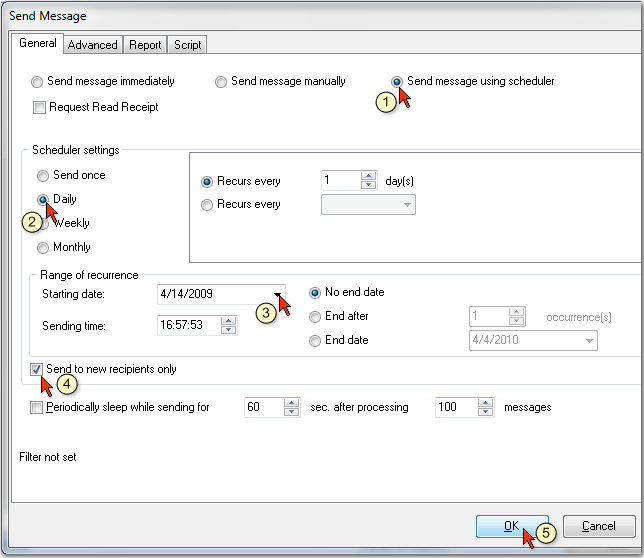644x558 pixels.
Task: Increase messages count with up arrow
Action: tap(485, 403)
